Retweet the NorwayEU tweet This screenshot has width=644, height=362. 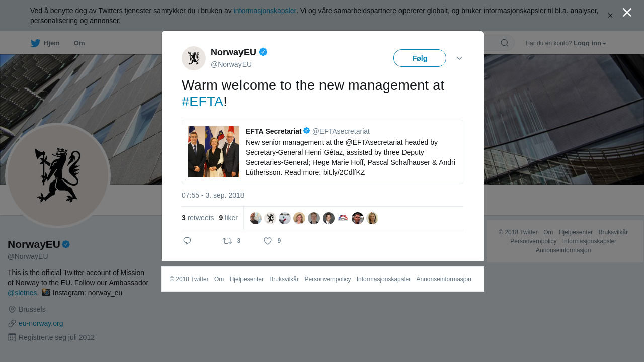tap(227, 241)
